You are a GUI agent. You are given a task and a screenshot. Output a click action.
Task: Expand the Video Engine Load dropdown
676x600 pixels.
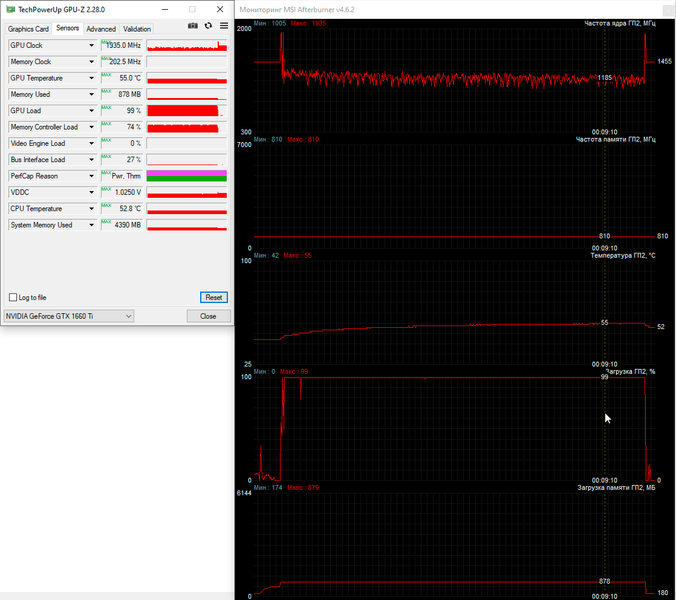(91, 143)
